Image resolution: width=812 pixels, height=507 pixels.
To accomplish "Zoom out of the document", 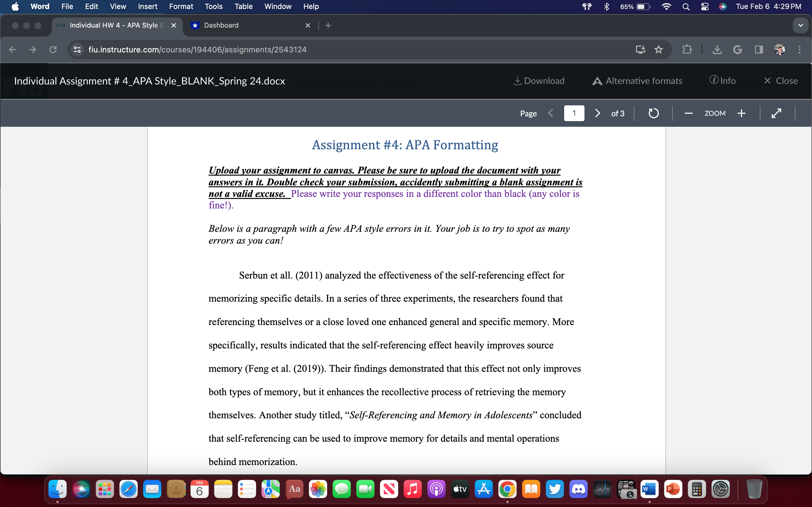I will [688, 113].
